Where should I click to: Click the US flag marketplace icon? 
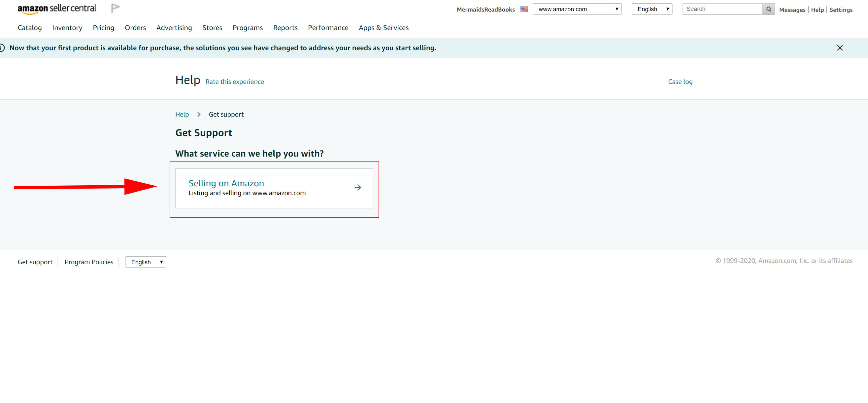pyautogui.click(x=524, y=9)
